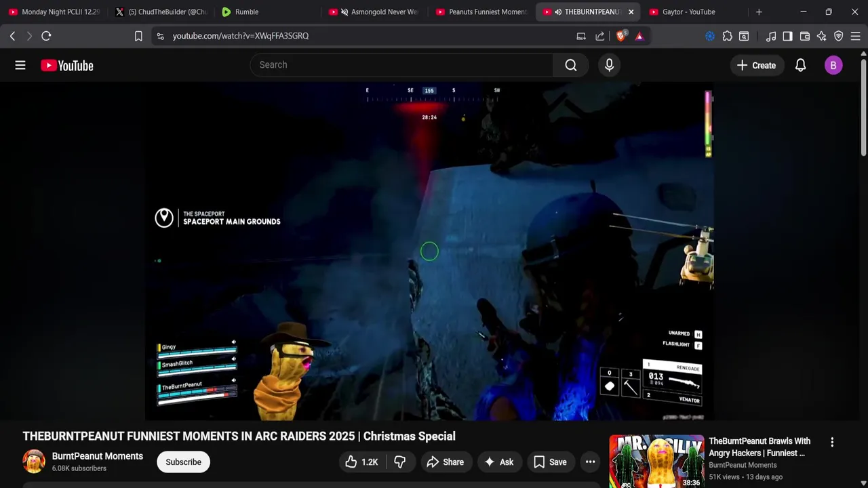Screen dimensions: 868x488
Task: Close the active THEBURNTPEANUT tab
Action: [631, 12]
